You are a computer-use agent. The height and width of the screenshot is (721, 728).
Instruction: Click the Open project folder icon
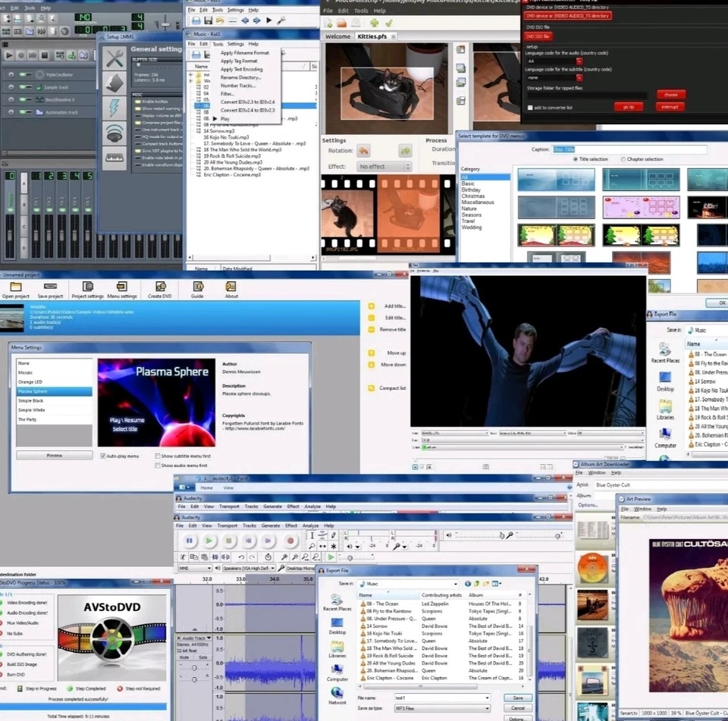point(17,285)
